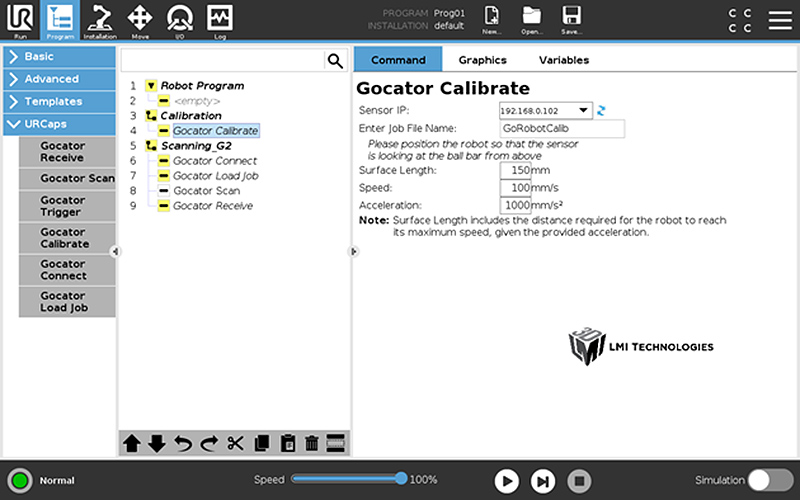800x500 pixels.
Task: Stop the robot program
Action: click(x=580, y=481)
